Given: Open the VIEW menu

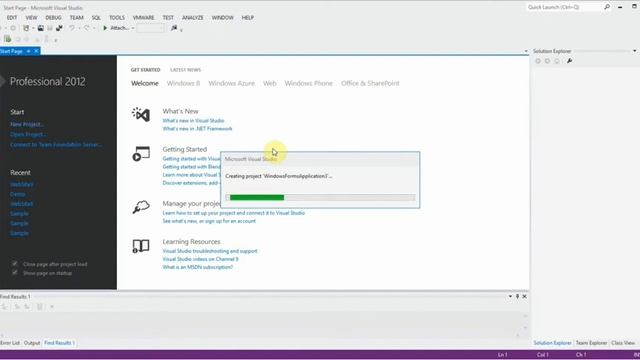Looking at the screenshot, I should (31, 18).
